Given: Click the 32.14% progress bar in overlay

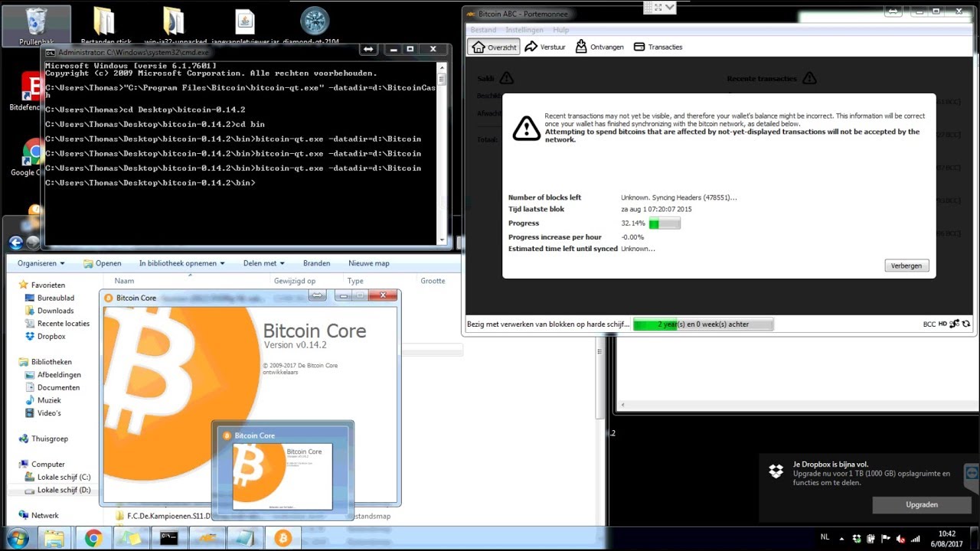Looking at the screenshot, I should [x=665, y=223].
